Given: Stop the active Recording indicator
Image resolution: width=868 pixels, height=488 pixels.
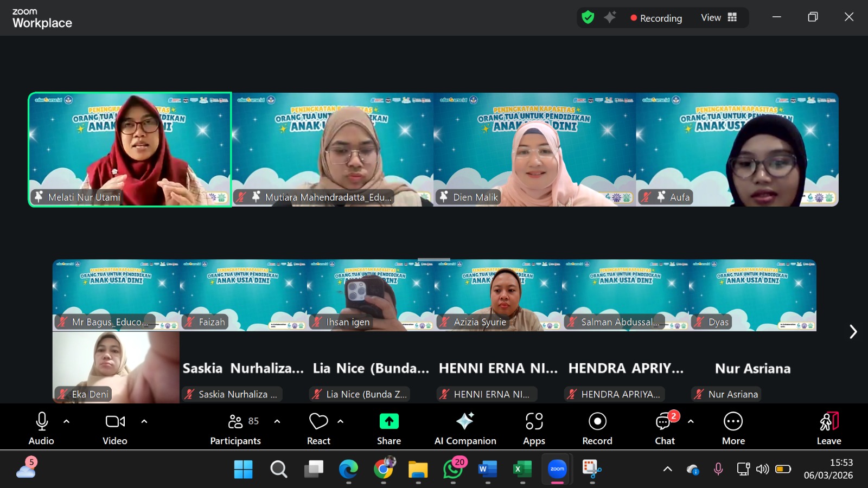Looking at the screenshot, I should click(x=656, y=18).
